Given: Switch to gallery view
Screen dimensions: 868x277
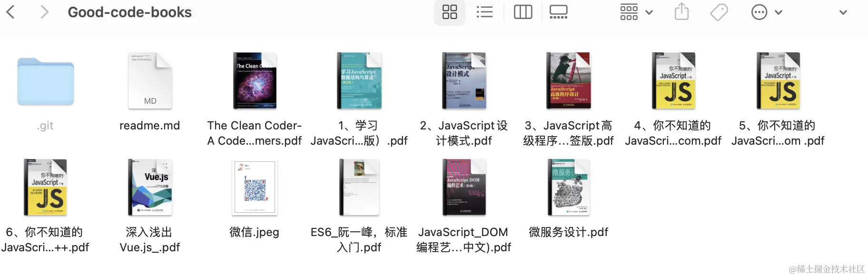Looking at the screenshot, I should pos(558,12).
